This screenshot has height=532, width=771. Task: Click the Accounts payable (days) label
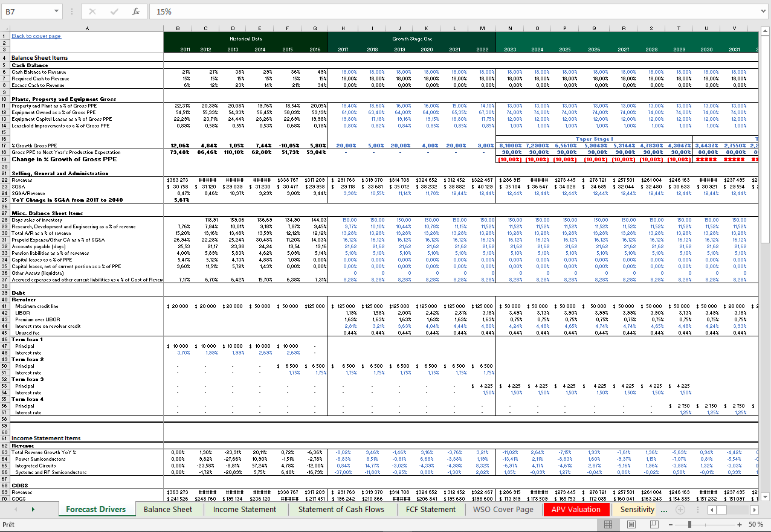(37, 246)
